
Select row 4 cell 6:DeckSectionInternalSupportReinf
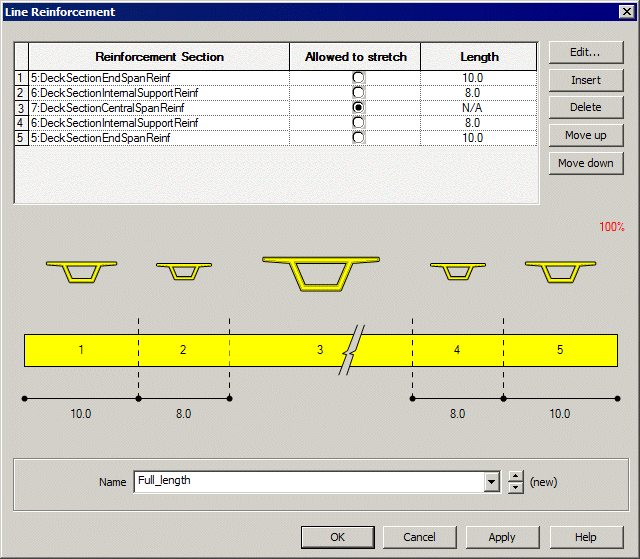point(159,123)
